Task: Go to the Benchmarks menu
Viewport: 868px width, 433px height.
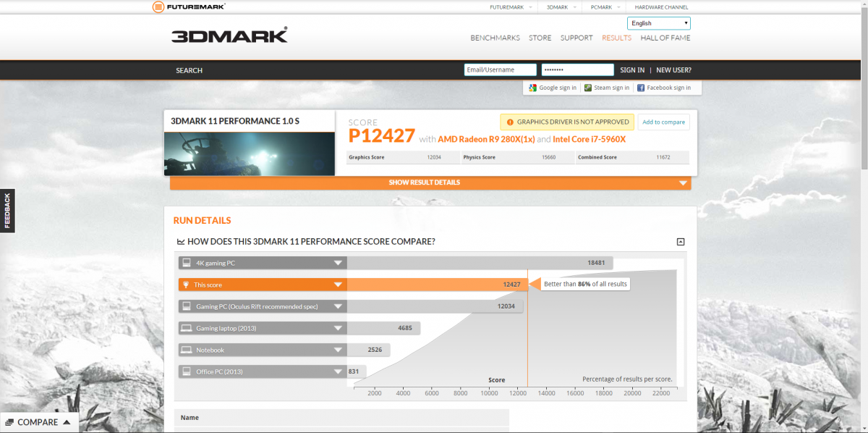Action: click(x=495, y=38)
